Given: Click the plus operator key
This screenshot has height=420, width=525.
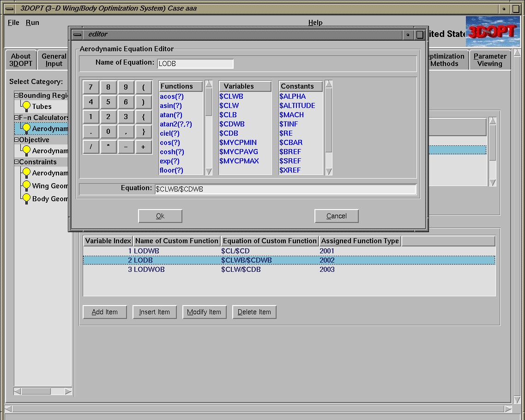Looking at the screenshot, I should point(143,147).
